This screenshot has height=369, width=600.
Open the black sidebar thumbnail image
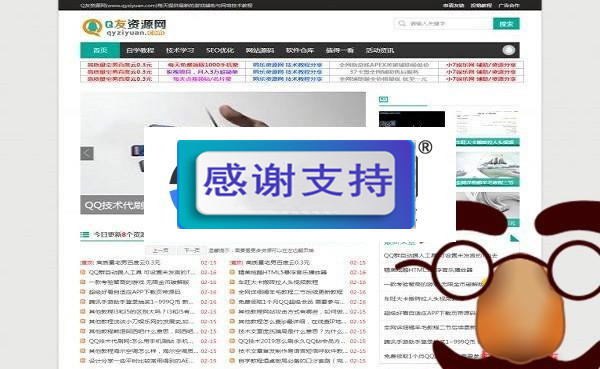click(x=412, y=119)
